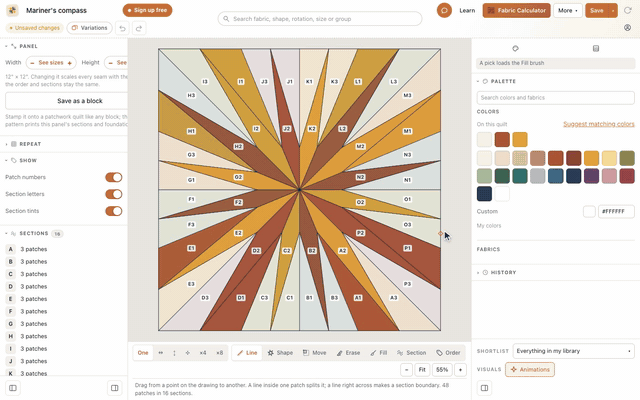Screen dimensions: 640x400
Task: Undo the last change
Action: pos(122,28)
